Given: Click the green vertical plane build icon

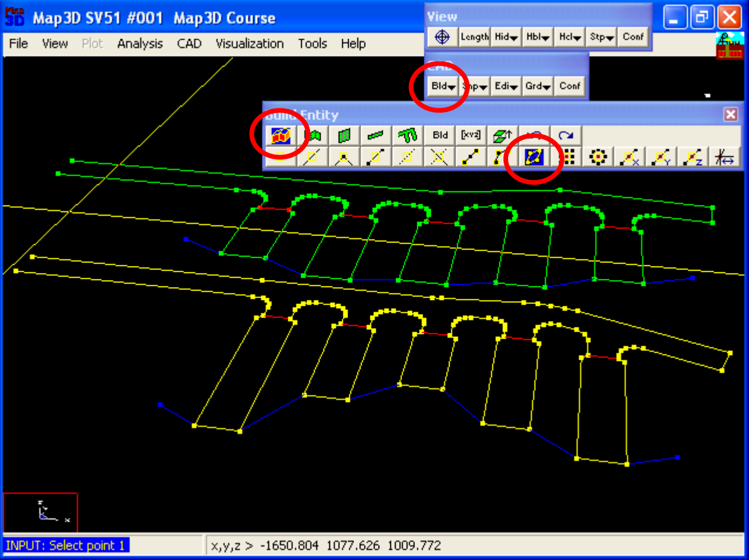Looking at the screenshot, I should [x=344, y=135].
